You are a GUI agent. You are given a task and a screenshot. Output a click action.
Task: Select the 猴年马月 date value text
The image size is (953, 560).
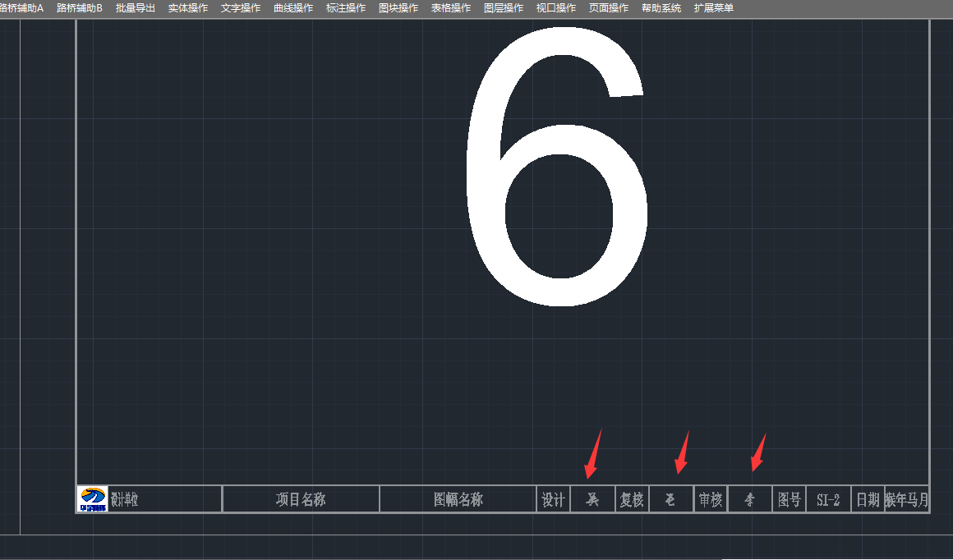[907, 500]
